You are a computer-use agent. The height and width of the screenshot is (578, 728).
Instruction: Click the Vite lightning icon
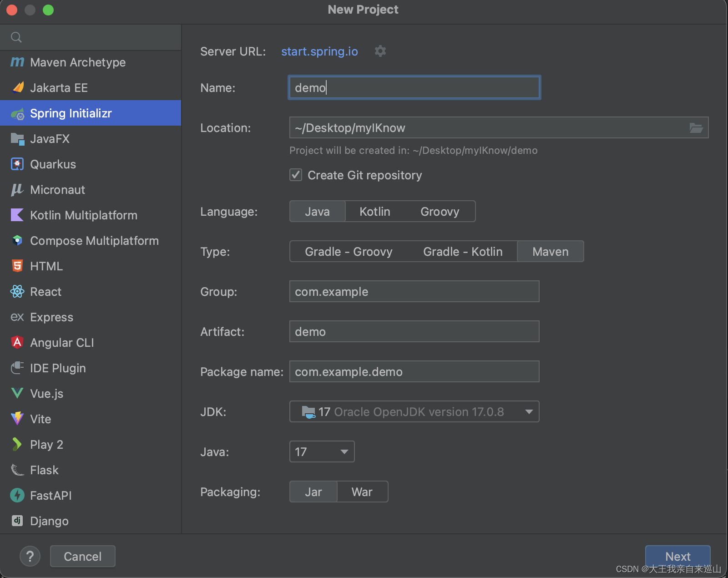[x=17, y=419]
